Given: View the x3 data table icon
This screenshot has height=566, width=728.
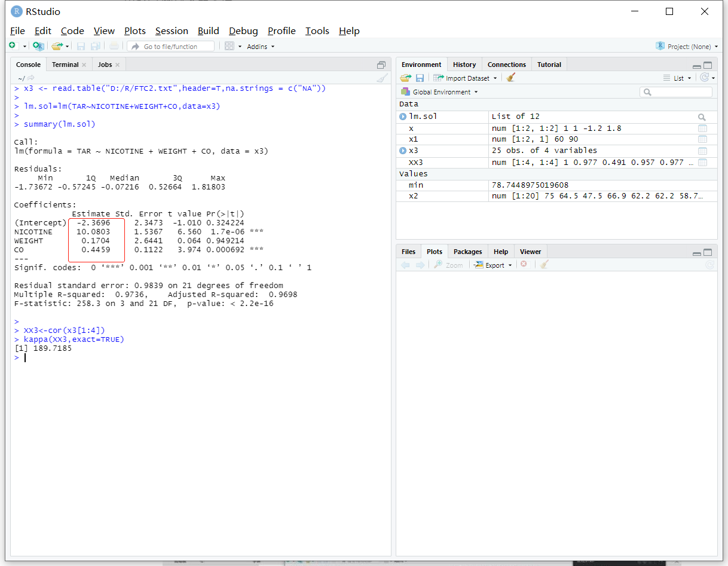Looking at the screenshot, I should pyautogui.click(x=702, y=151).
